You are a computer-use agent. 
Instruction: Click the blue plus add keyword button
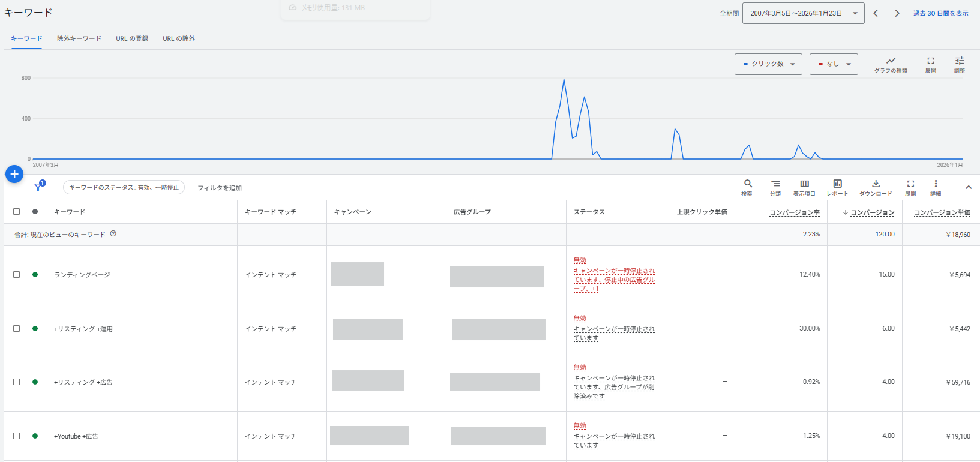click(x=14, y=174)
